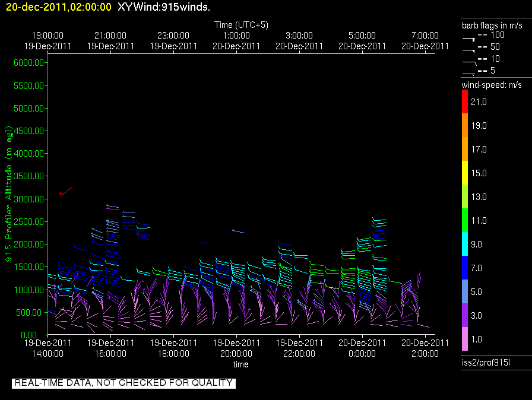The height and width of the screenshot is (400, 532).
Task: Click the 4000.00 altitude tick label
Action: pyautogui.click(x=28, y=154)
